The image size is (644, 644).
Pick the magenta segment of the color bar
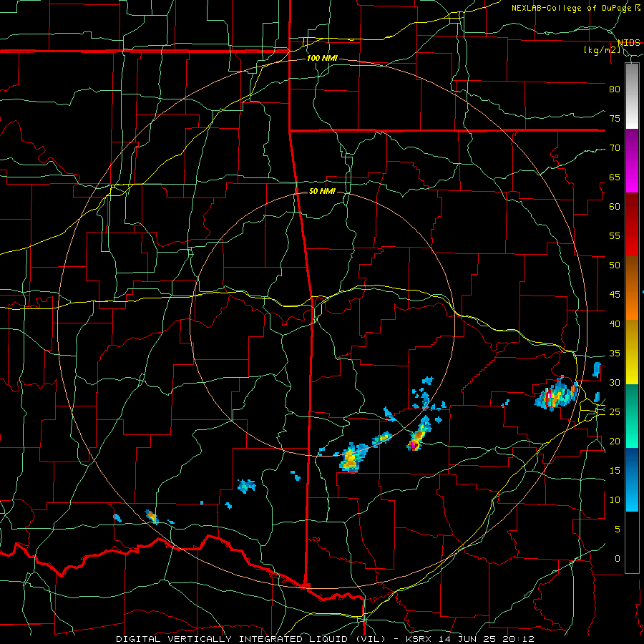point(632,177)
